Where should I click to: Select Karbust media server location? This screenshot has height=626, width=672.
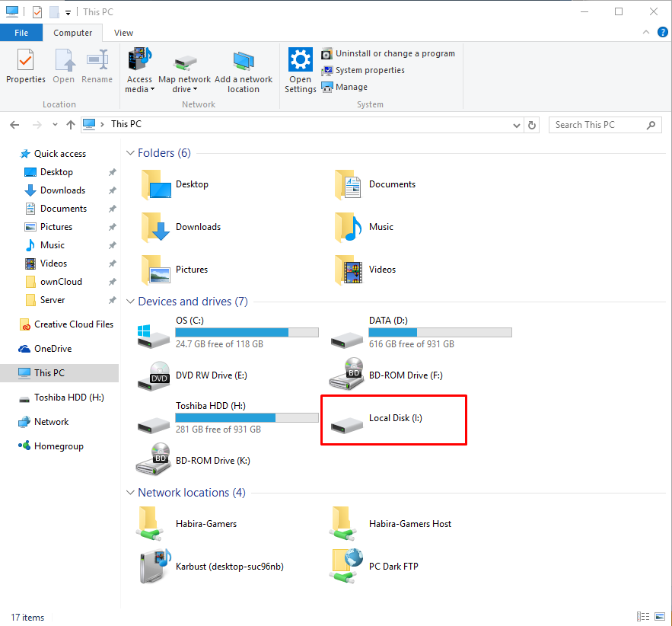212,567
